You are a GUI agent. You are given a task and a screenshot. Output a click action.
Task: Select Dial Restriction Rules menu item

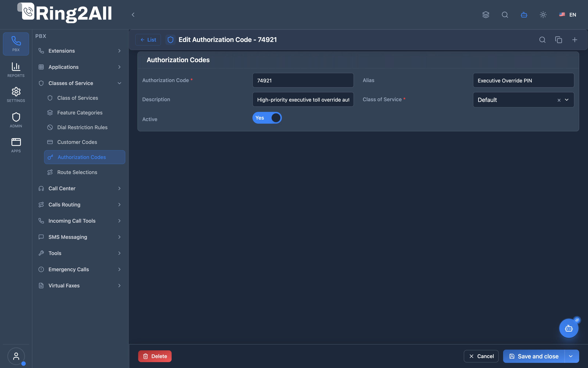[84, 127]
